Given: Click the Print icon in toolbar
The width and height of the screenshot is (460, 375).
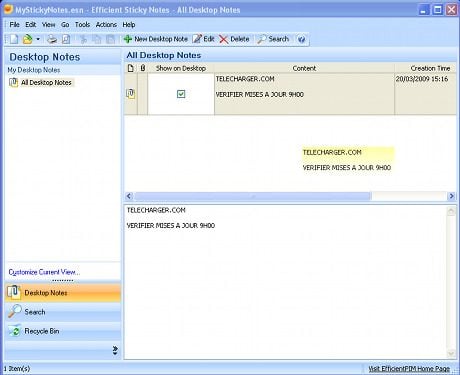Looking at the screenshot, I should (52, 39).
